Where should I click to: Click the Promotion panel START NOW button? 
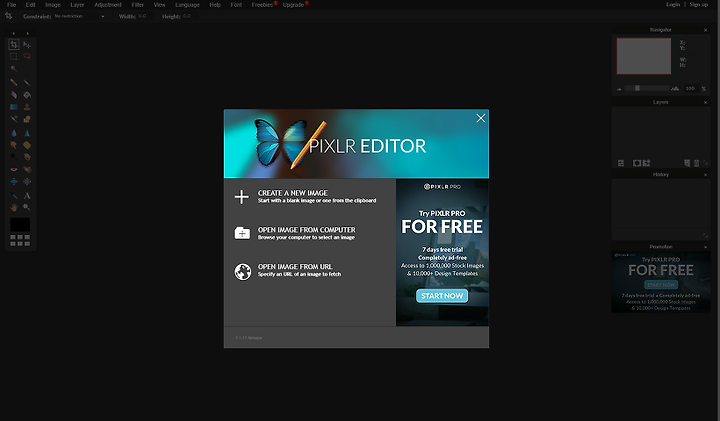coord(661,285)
